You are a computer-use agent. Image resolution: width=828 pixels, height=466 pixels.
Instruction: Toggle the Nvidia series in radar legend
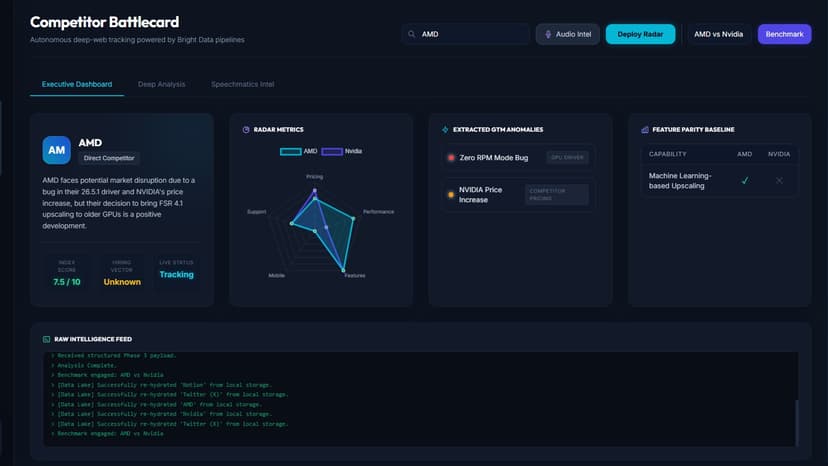tap(342, 151)
